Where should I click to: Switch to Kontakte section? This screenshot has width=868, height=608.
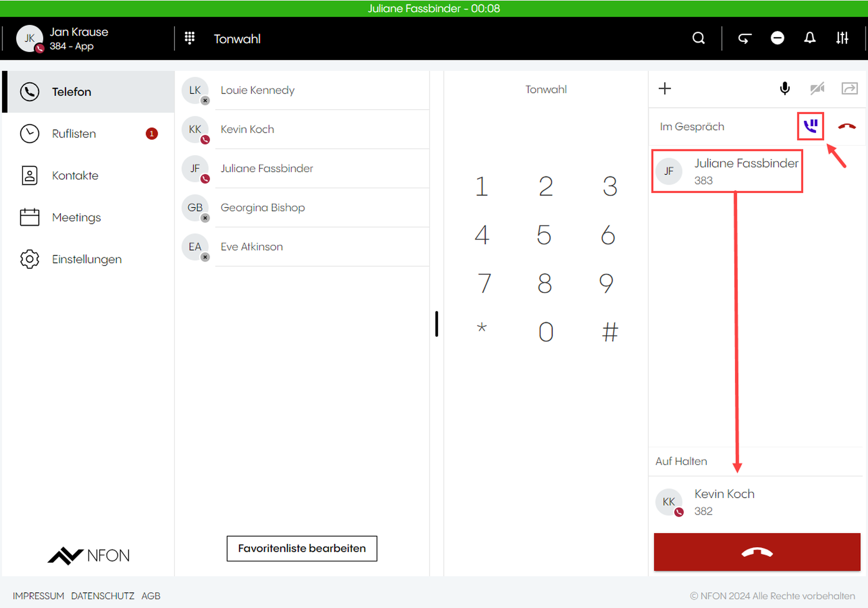[75, 175]
